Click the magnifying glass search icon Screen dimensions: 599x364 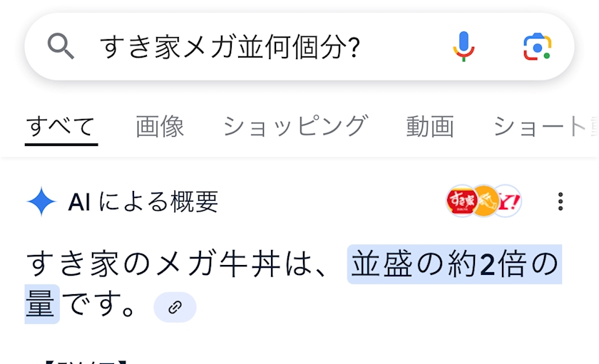tap(61, 47)
